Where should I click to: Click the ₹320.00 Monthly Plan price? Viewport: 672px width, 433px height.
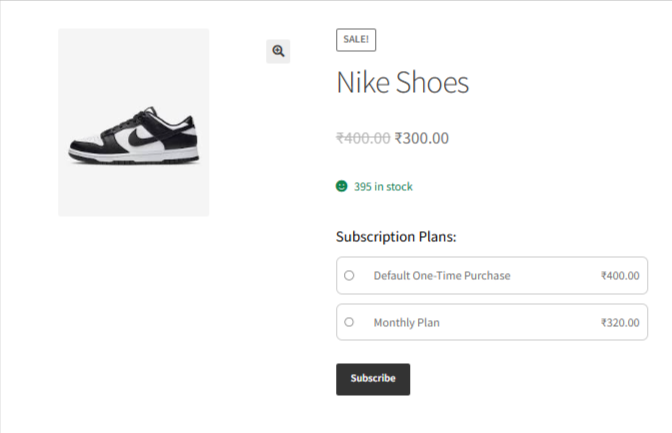tap(619, 323)
